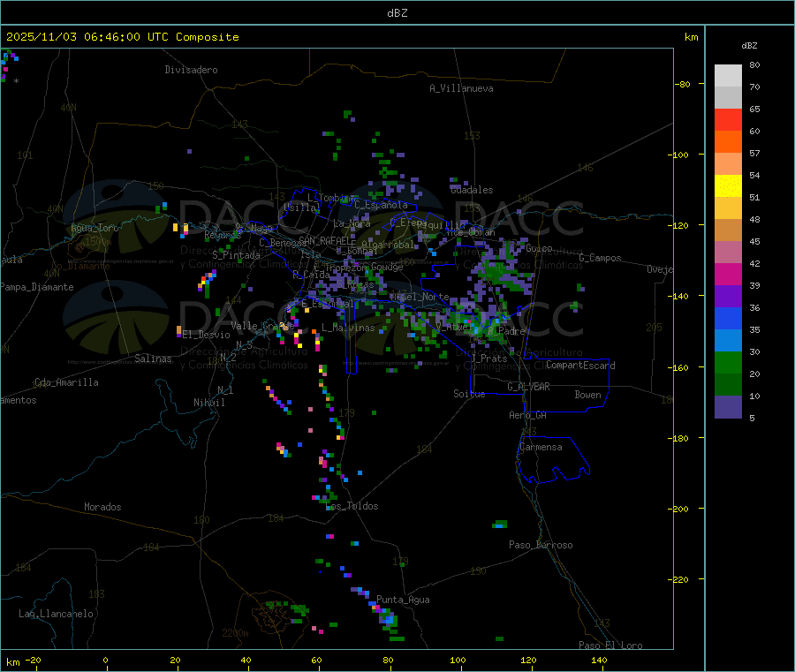
Task: Click the Paso_Burroso map label
Action: click(541, 545)
